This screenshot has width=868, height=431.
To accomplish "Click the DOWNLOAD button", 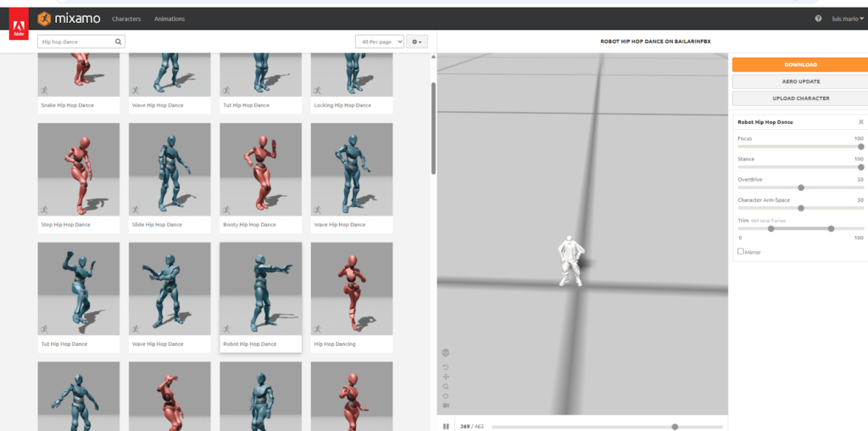I will (x=800, y=64).
